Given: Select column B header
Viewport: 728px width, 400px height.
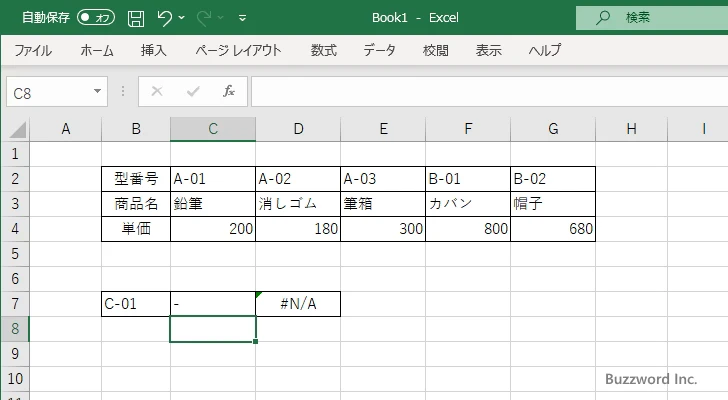Looking at the screenshot, I should click(136, 129).
